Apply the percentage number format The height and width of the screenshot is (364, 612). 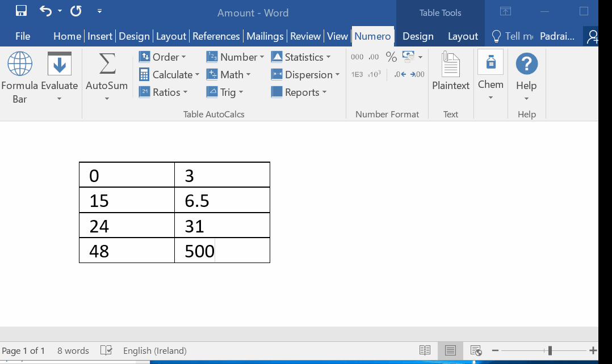(391, 57)
